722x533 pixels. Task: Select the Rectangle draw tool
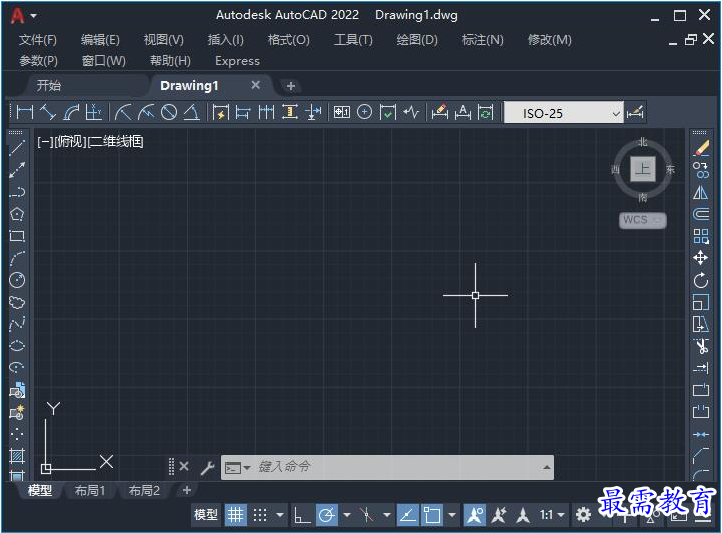[x=17, y=236]
